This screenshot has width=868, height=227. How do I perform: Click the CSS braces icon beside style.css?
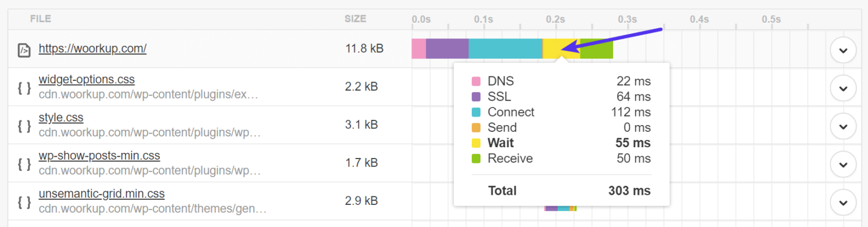24,126
